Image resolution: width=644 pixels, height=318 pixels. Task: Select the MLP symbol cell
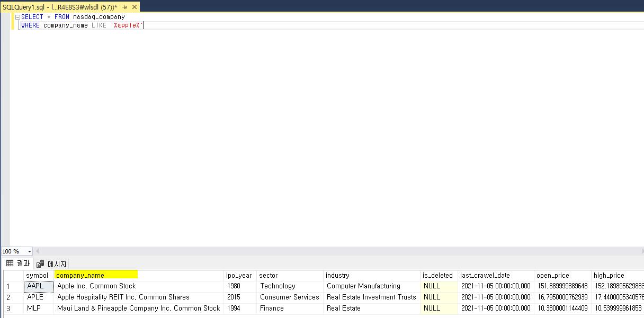[x=39, y=308]
